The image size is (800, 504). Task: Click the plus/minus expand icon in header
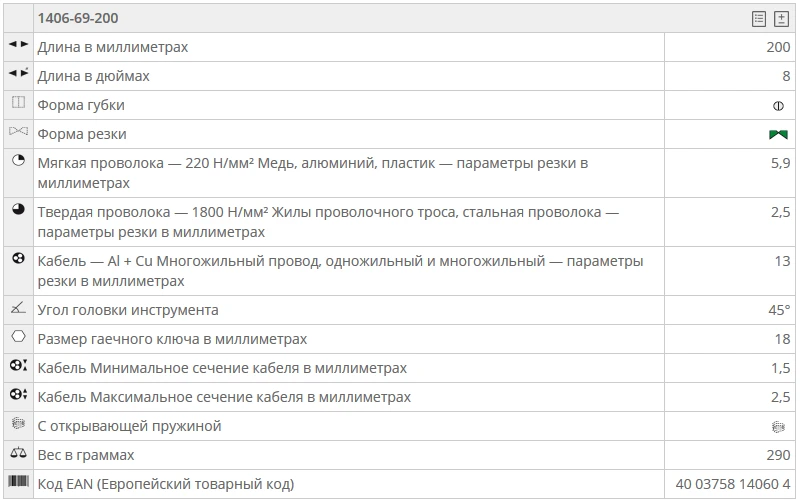pos(781,19)
